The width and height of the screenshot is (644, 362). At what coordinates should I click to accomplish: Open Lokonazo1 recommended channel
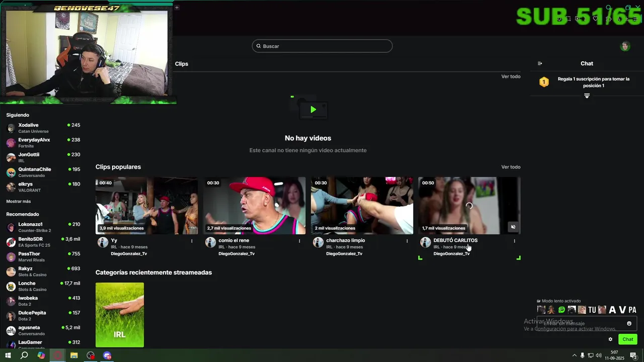click(x=43, y=227)
